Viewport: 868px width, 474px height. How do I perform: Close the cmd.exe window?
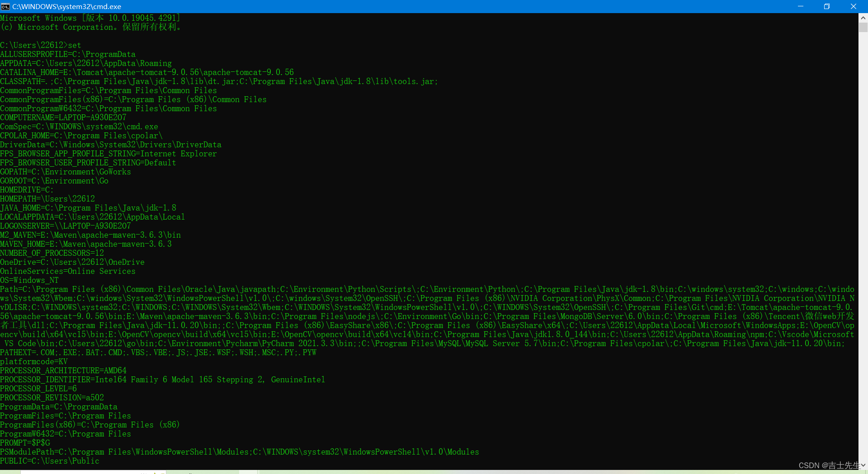pyautogui.click(x=854, y=6)
